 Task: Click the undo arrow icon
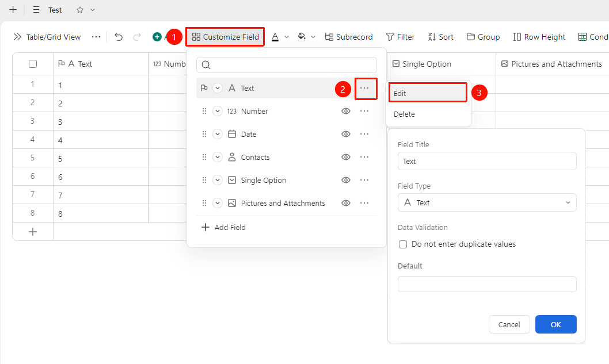point(119,37)
